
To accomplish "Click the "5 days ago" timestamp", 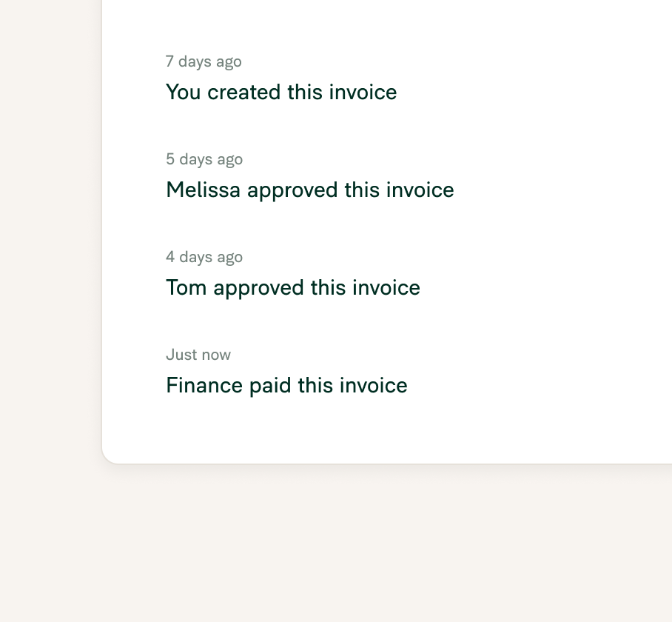I will coord(204,159).
